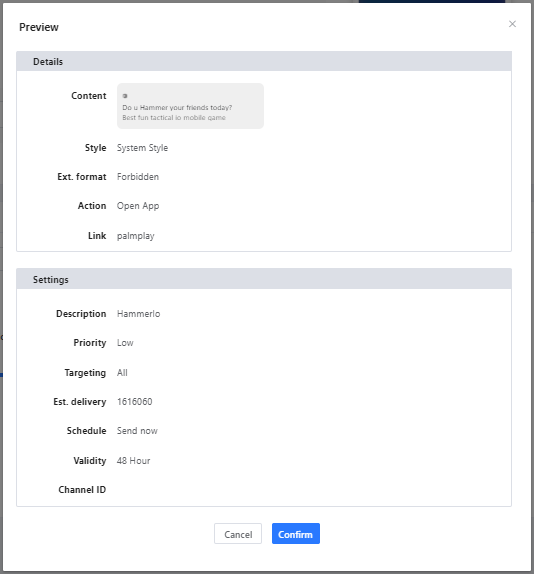Click the 'palmplay' link value
The height and width of the screenshot is (574, 534).
point(136,236)
